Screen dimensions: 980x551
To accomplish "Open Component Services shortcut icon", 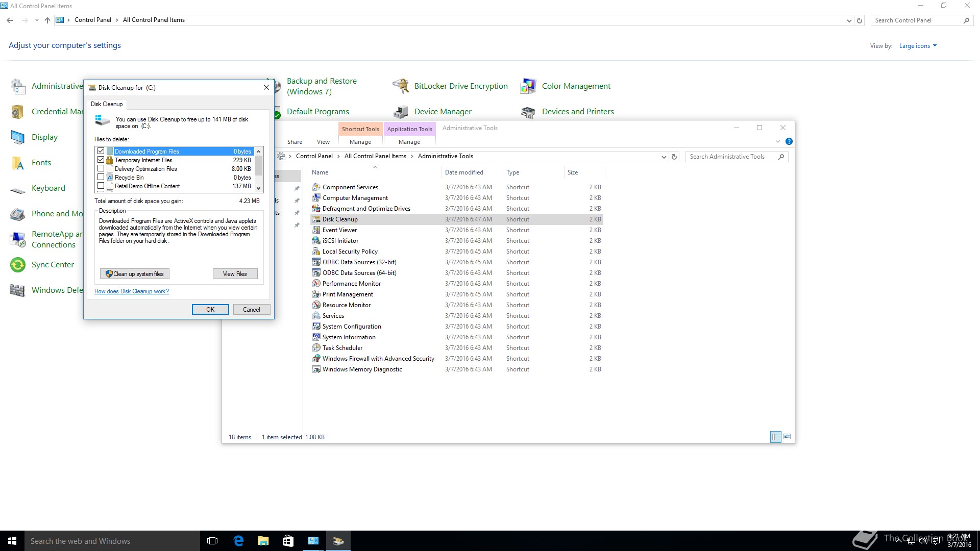I will [316, 187].
